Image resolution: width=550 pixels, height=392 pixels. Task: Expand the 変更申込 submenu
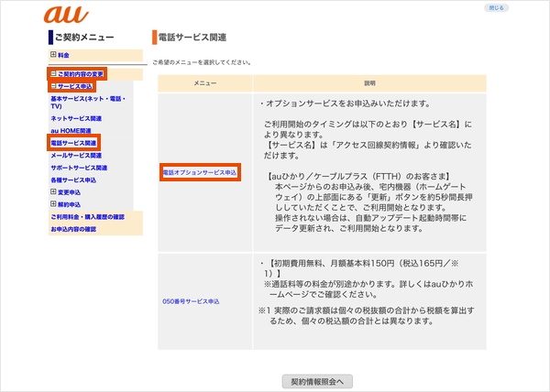click(x=54, y=192)
